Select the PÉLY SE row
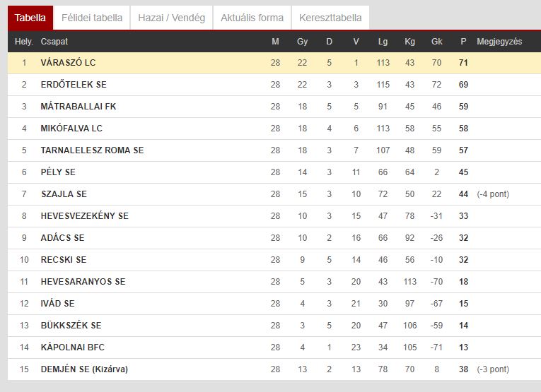Screen dimensions: 541x392 pyautogui.click(x=274, y=172)
